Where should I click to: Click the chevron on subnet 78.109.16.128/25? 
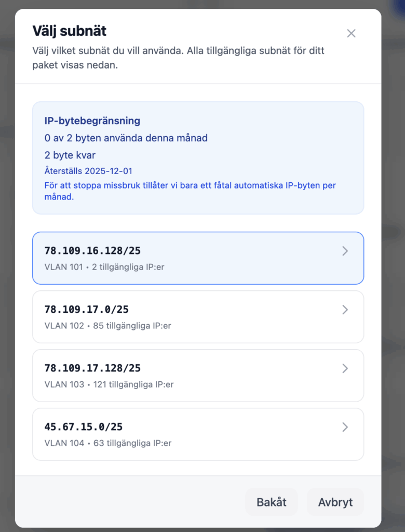point(345,251)
